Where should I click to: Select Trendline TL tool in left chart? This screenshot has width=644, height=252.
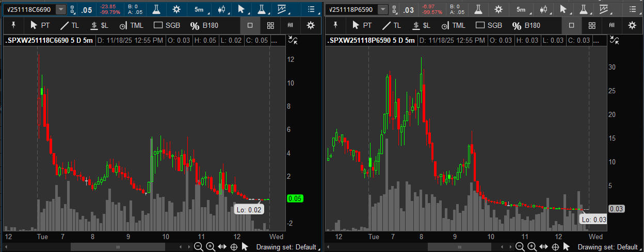[x=70, y=25]
